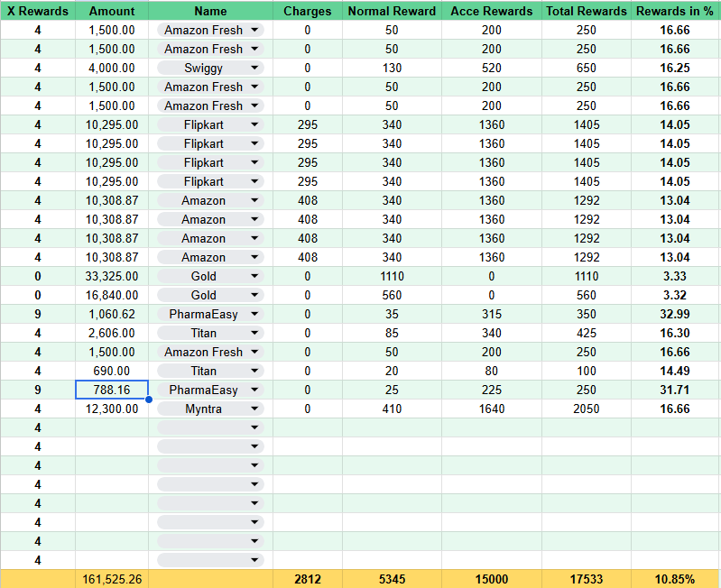Viewport: 721px width, 588px height.
Task: Select the 690.00 amount cell
Action: click(112, 371)
